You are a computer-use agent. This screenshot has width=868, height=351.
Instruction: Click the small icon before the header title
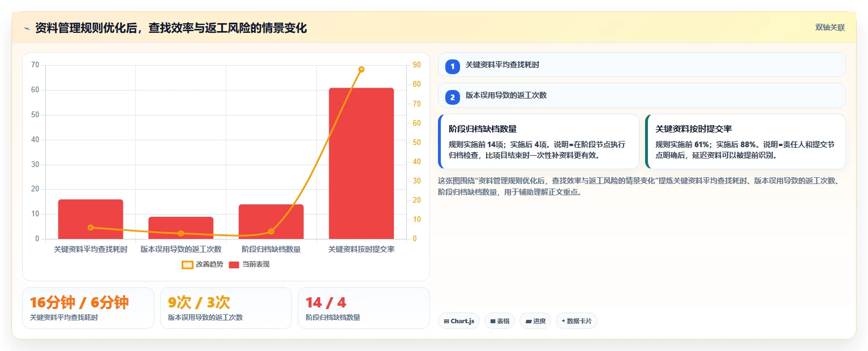click(27, 28)
